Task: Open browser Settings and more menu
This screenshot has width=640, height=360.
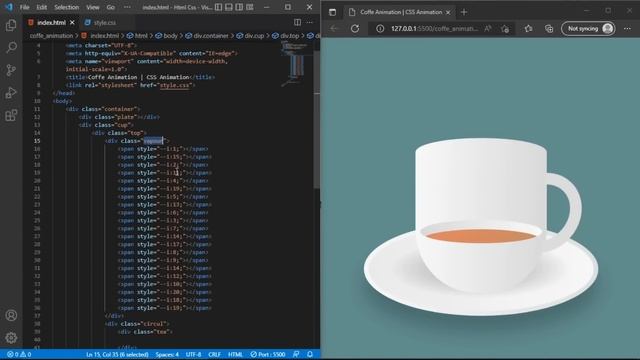Action: click(x=627, y=29)
